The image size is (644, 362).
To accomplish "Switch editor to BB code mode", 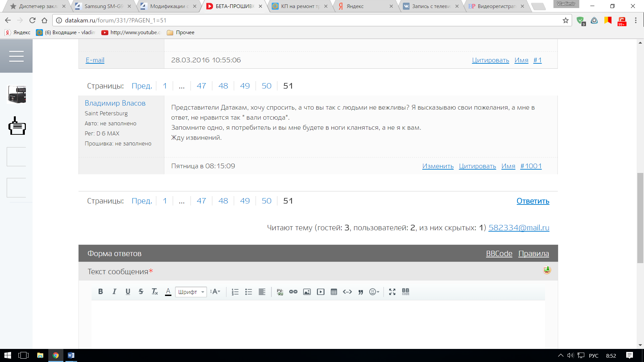I will (x=406, y=292).
